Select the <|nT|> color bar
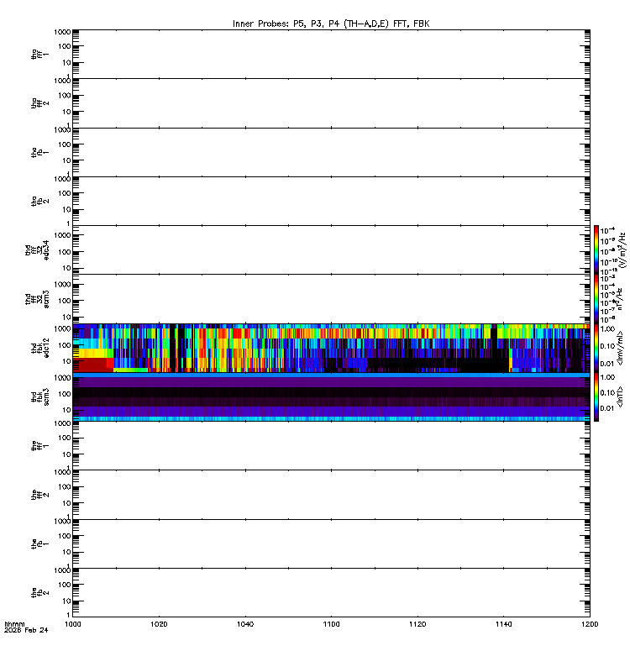The height and width of the screenshot is (672, 630). click(596, 396)
